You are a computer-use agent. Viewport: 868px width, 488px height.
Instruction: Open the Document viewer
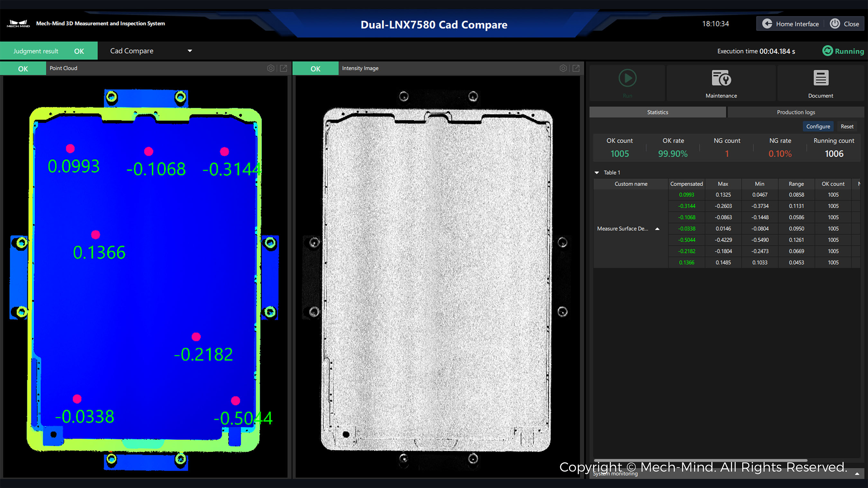click(x=820, y=84)
